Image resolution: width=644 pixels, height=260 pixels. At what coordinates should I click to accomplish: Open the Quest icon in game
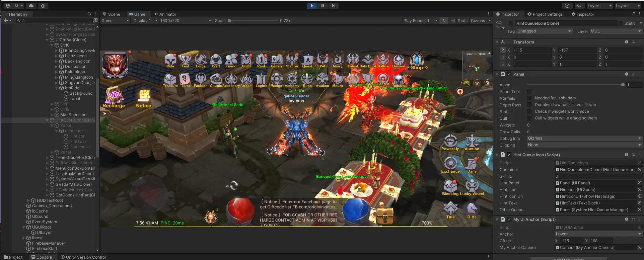(x=307, y=61)
